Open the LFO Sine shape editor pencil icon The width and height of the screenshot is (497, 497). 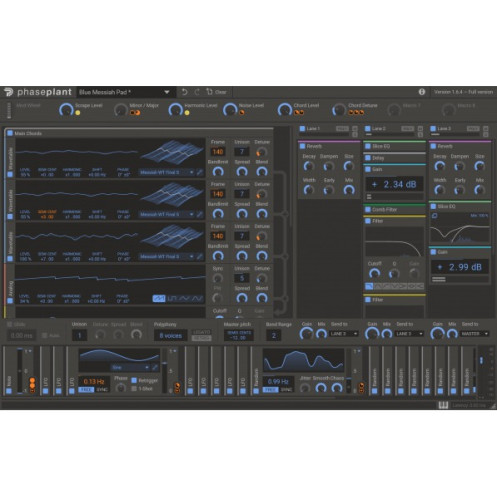click(x=155, y=367)
